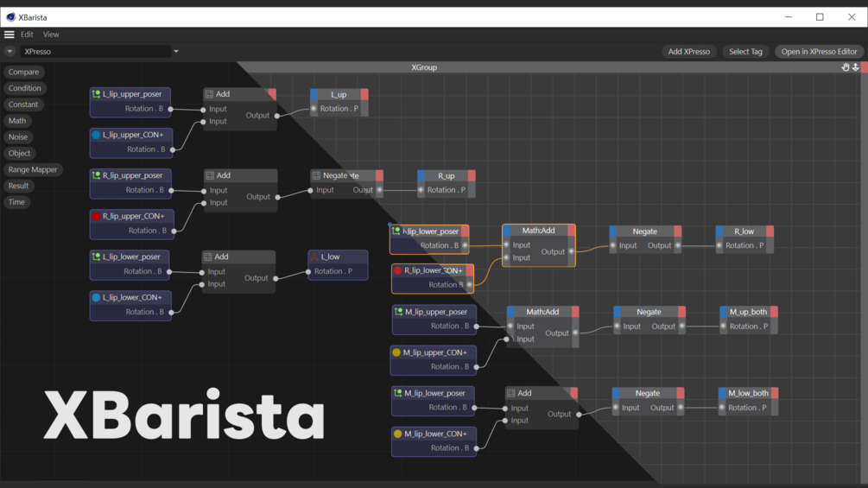Add a Condition node from the sidebar
Image resolution: width=868 pixels, height=488 pixels.
point(24,88)
